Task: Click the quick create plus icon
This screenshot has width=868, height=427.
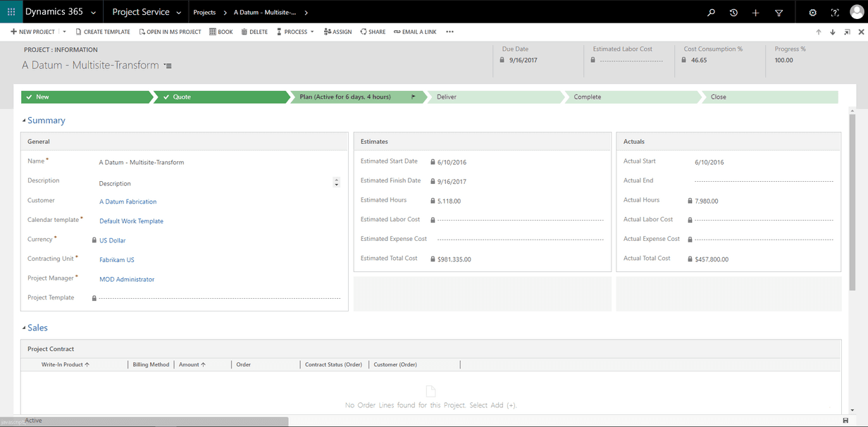Action: pos(755,13)
